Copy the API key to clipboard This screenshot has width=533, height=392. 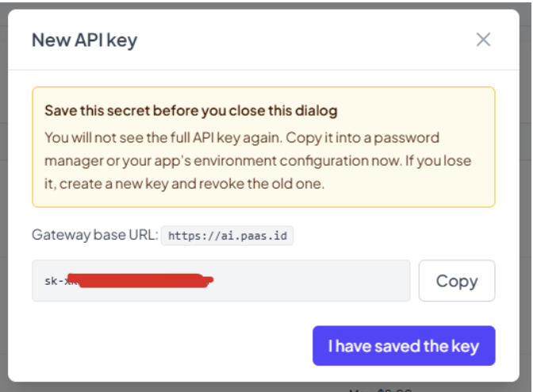(x=457, y=281)
